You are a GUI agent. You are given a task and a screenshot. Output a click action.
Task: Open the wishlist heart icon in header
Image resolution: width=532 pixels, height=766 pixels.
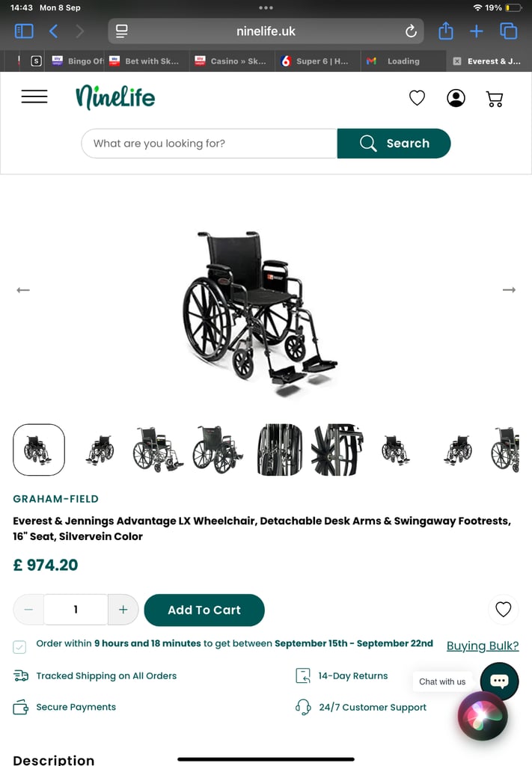click(417, 98)
